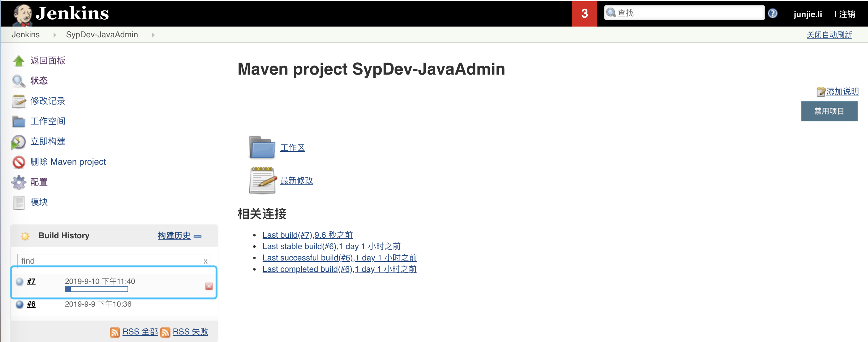Screen dimensions: 868x342
Task: Click the SypDev-JavaAdmin breadcrumb link
Action: point(102,35)
